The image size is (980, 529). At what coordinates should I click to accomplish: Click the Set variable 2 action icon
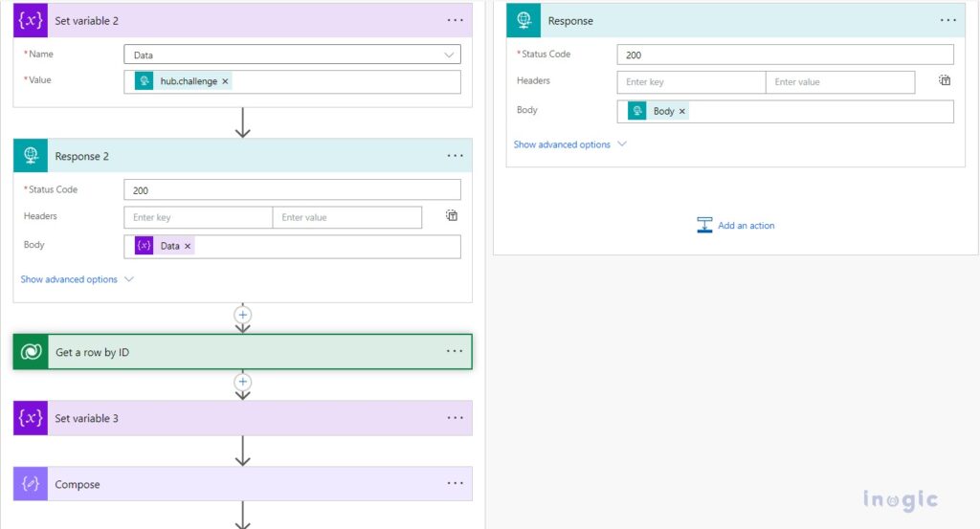(31, 20)
